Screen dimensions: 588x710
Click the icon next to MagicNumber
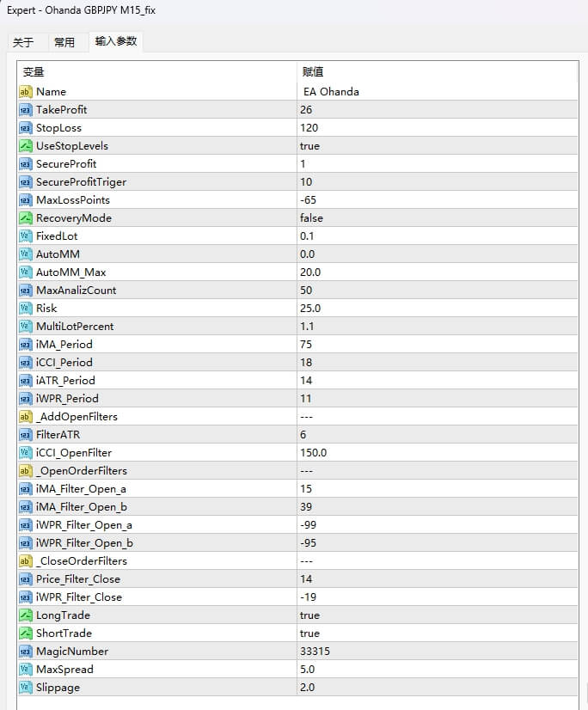coord(25,652)
